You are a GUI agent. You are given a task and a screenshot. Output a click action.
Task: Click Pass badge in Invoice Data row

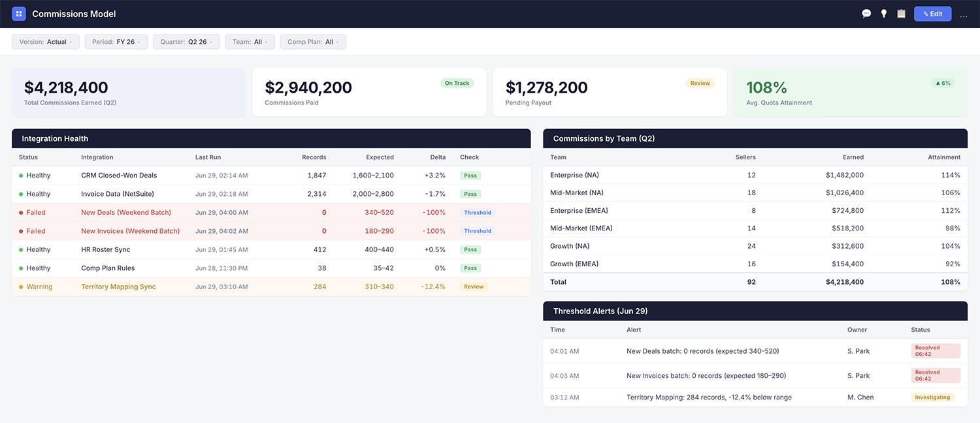pos(470,194)
